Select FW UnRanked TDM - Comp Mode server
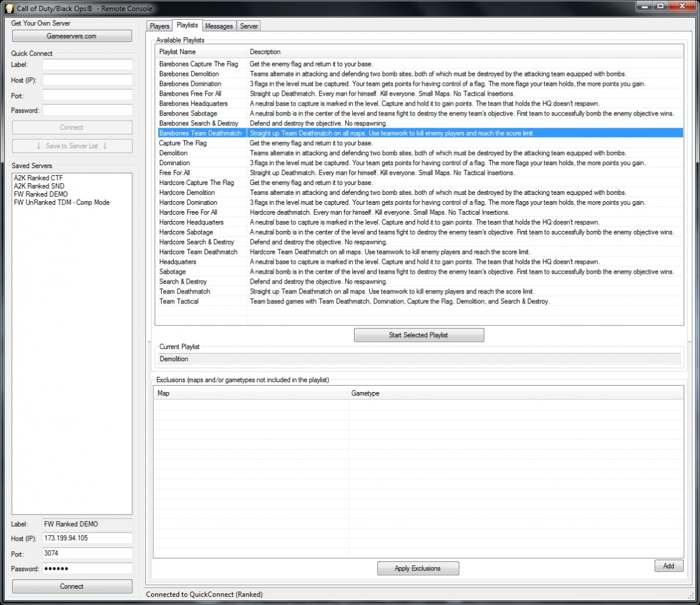Image resolution: width=700 pixels, height=605 pixels. (x=62, y=202)
